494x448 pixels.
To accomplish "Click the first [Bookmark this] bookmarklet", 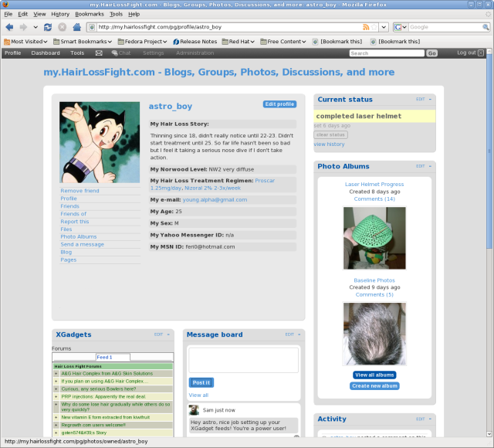I will [x=337, y=42].
